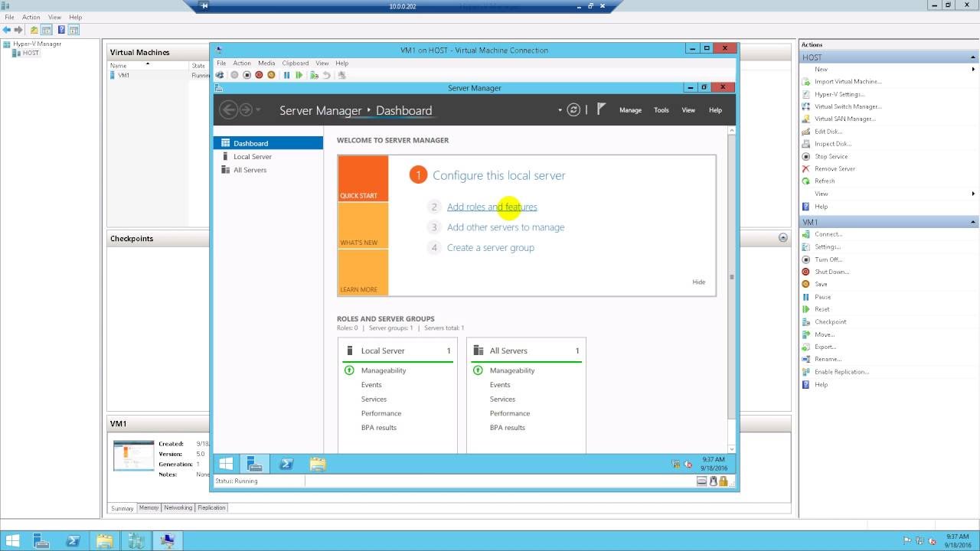Pause the VM via toolbar pause icon

point(286,75)
